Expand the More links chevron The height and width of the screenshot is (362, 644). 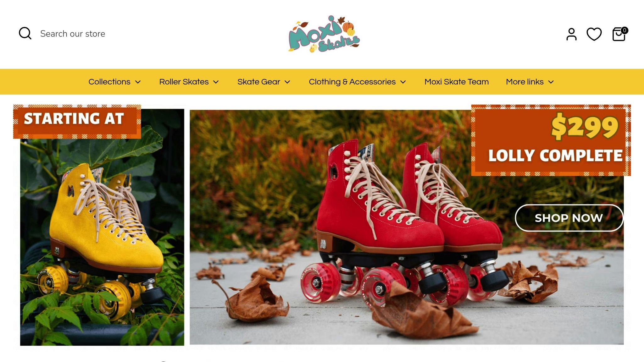pyautogui.click(x=551, y=82)
